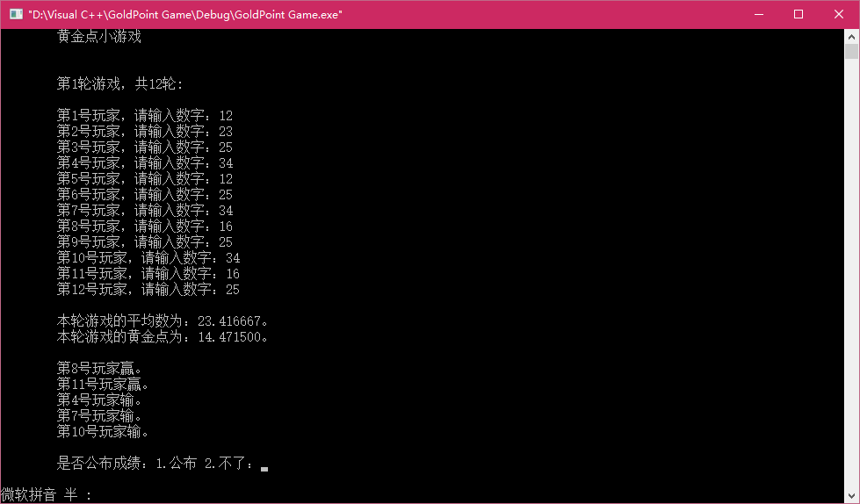
Task: Click the IME status '微软拼音 半 ：'
Action: (x=46, y=494)
